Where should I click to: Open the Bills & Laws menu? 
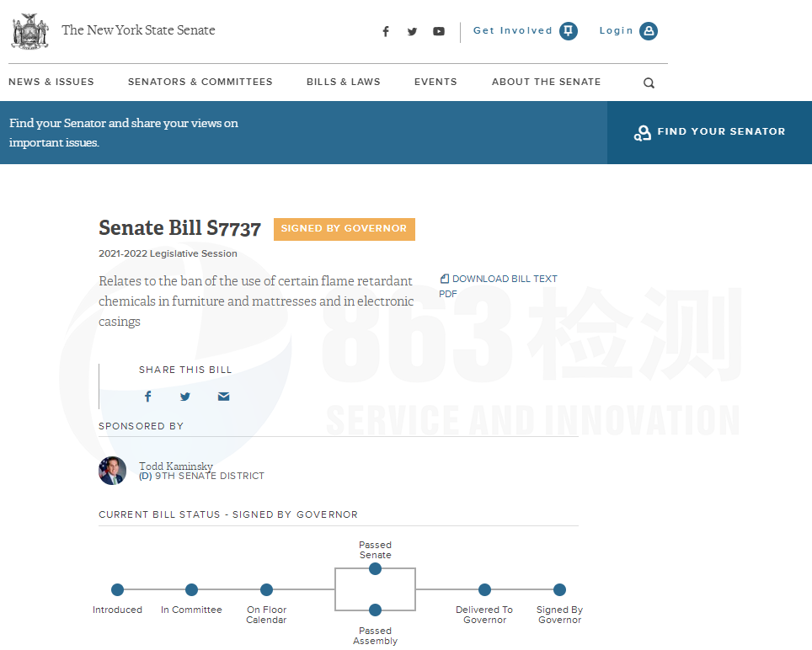coord(344,82)
